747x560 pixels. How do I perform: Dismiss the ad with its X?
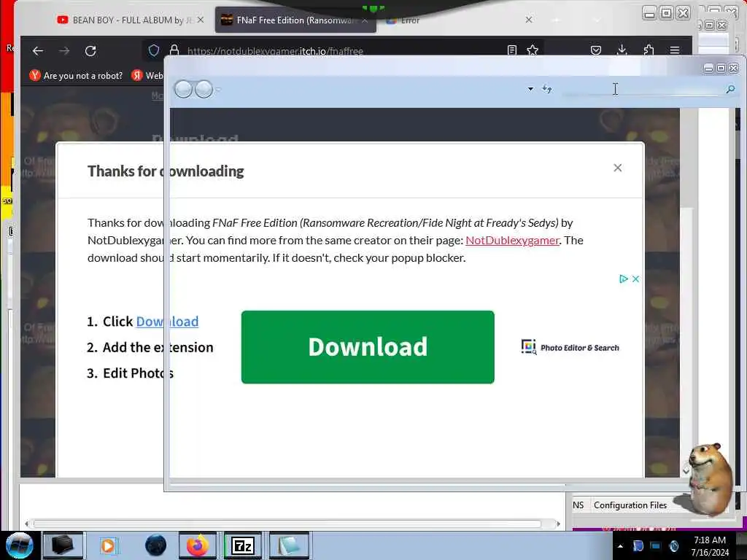click(635, 279)
